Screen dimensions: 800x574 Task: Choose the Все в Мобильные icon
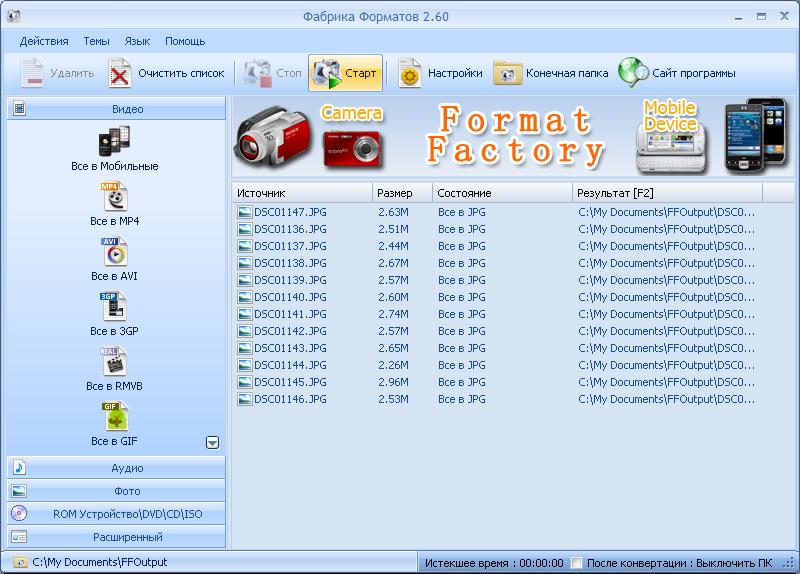pyautogui.click(x=114, y=141)
